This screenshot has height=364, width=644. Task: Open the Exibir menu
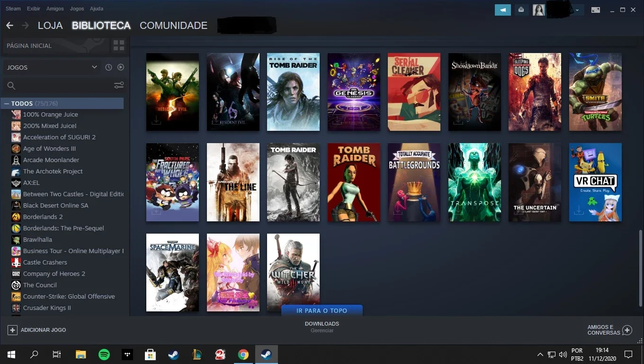[x=34, y=9]
